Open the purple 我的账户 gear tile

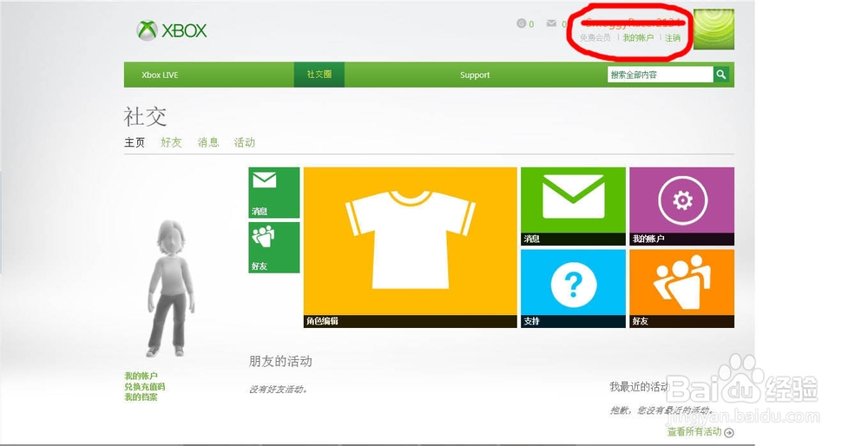tap(682, 207)
